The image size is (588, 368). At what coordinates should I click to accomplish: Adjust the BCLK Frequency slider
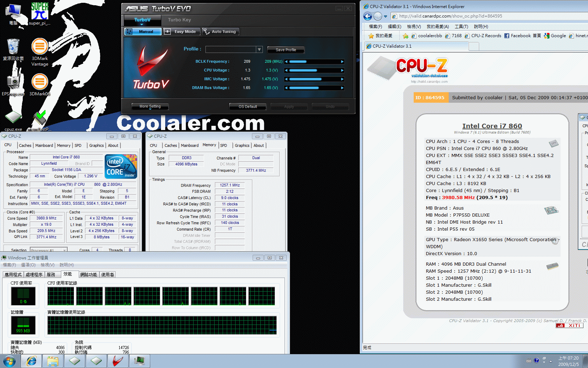coord(314,62)
